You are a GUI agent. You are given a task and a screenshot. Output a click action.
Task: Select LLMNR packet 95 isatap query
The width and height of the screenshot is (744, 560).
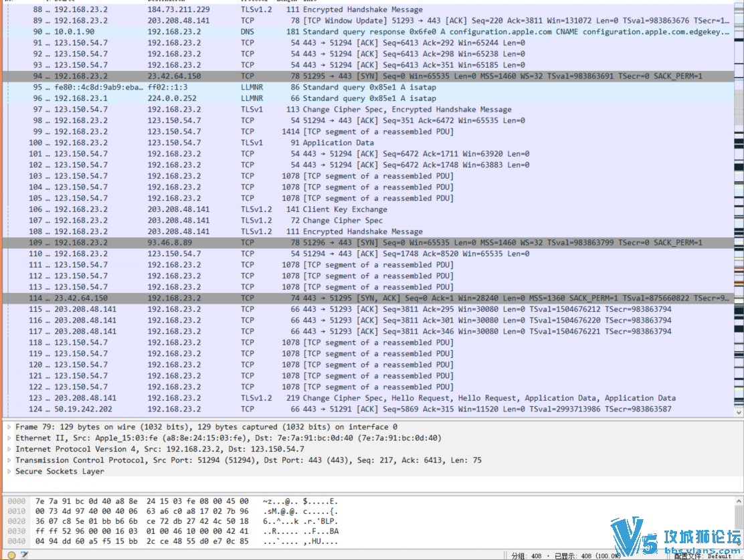(368, 88)
